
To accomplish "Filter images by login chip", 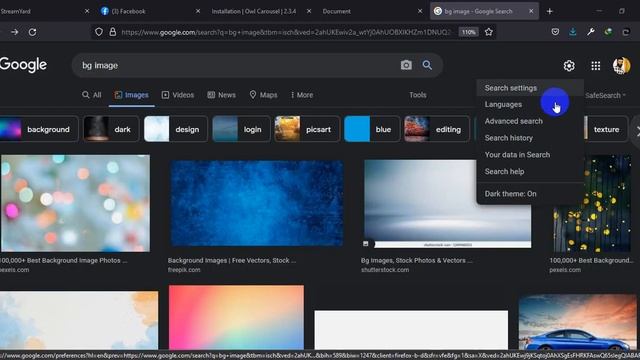I will coord(241,129).
